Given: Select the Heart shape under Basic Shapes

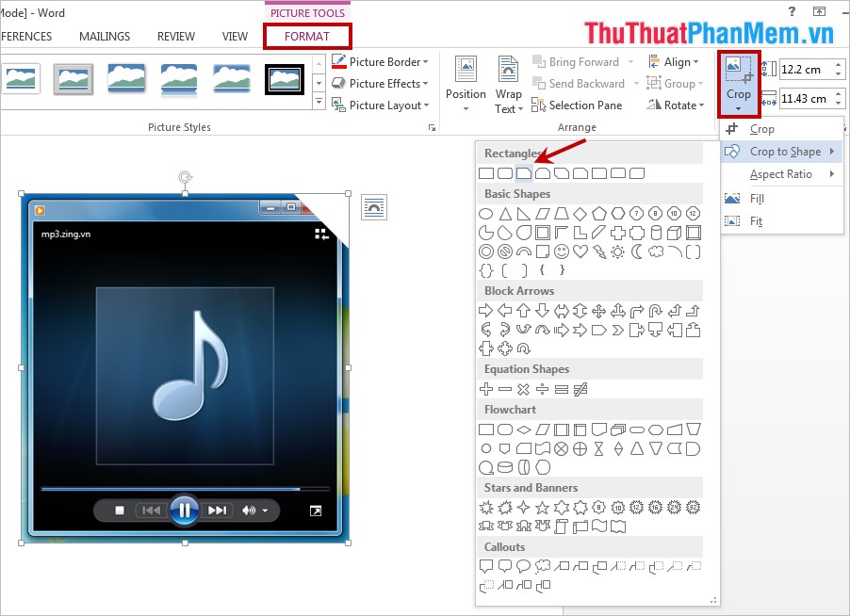Looking at the screenshot, I should [x=580, y=251].
